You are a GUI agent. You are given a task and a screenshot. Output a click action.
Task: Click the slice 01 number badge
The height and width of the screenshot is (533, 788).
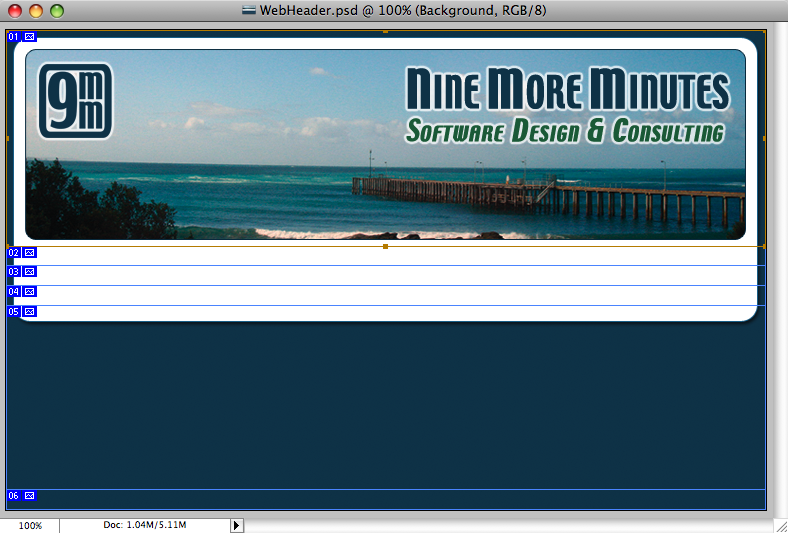[x=14, y=37]
